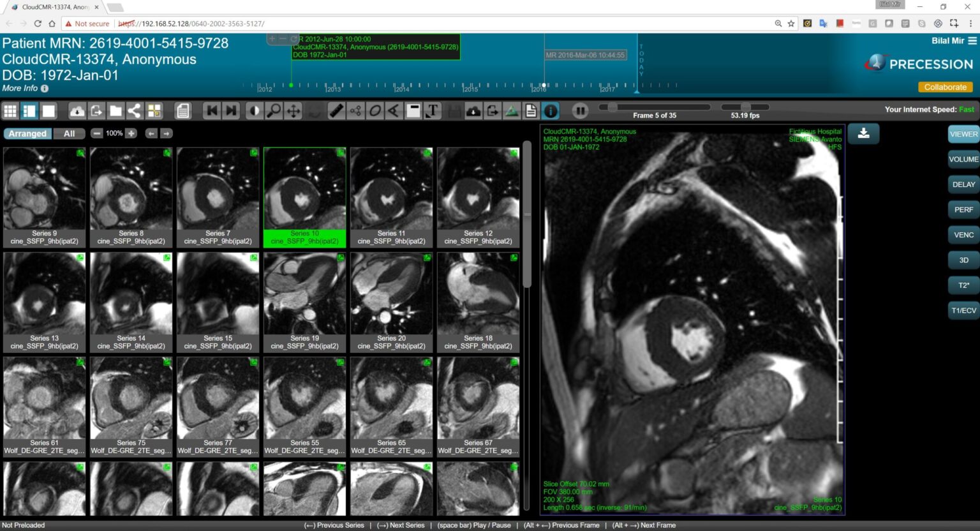Open the Series 8 cine thumbnail

(131, 197)
